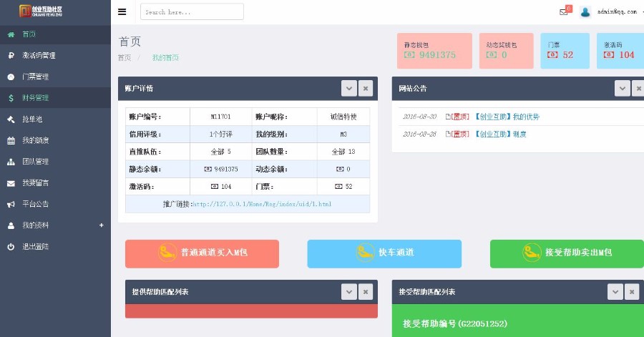The width and height of the screenshot is (644, 337).
Task: Open 激活码管理 in the sidebar
Action: (55, 55)
